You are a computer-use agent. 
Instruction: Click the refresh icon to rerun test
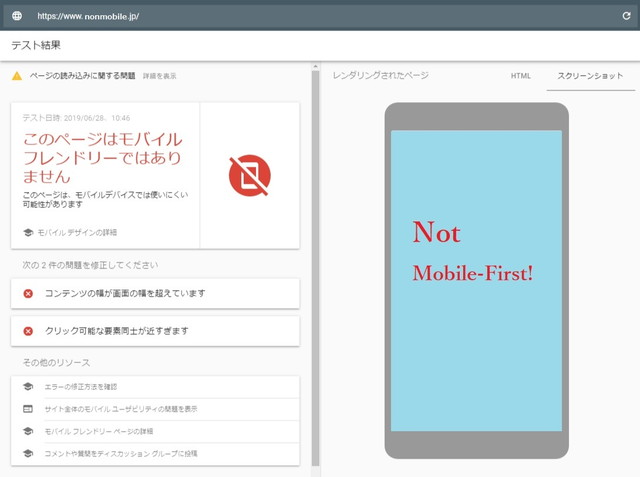click(626, 17)
